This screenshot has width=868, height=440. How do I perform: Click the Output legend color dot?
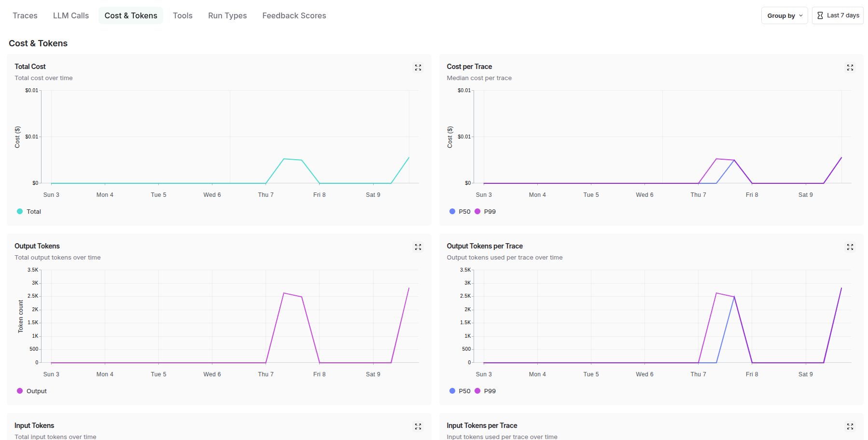coord(20,391)
